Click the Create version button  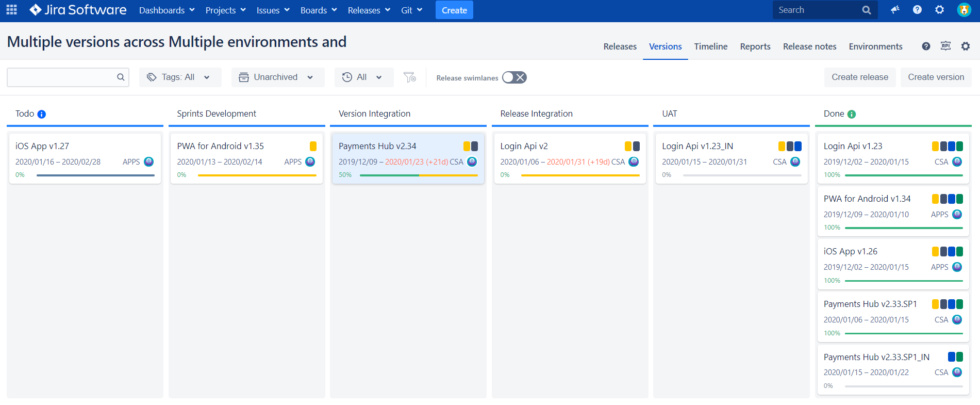pyautogui.click(x=936, y=77)
